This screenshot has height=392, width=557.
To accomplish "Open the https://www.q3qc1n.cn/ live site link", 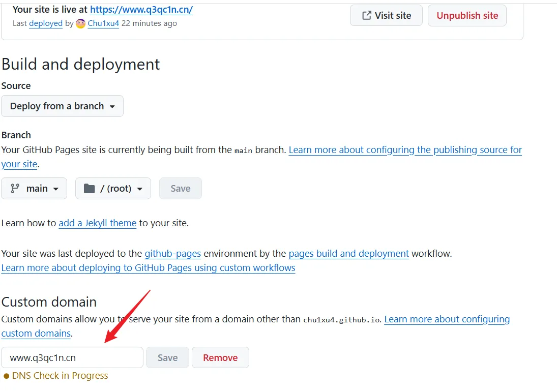I will [x=141, y=9].
